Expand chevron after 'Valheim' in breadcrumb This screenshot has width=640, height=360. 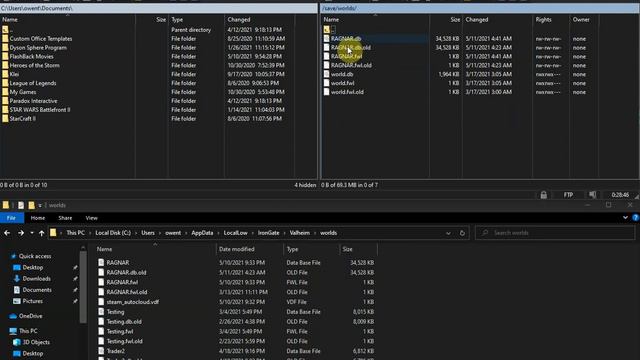tap(314, 233)
